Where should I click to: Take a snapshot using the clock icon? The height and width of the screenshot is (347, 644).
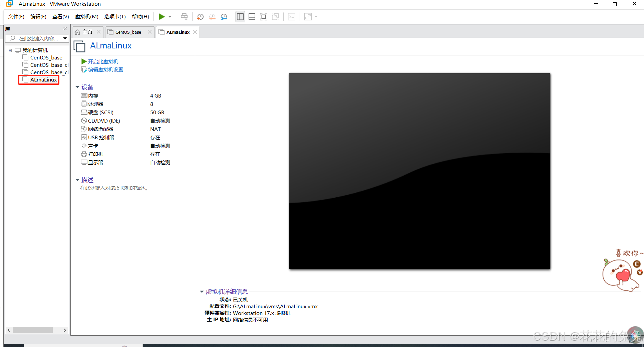tap(200, 17)
